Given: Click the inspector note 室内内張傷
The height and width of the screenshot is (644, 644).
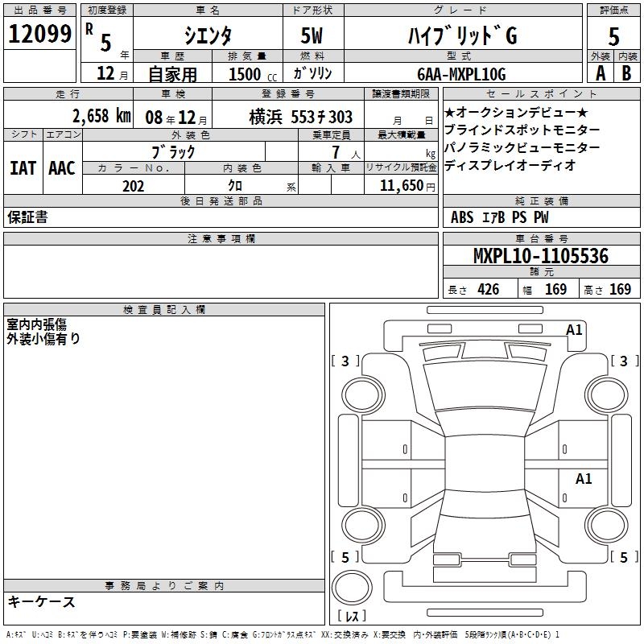Looking at the screenshot, I should [x=37, y=324].
